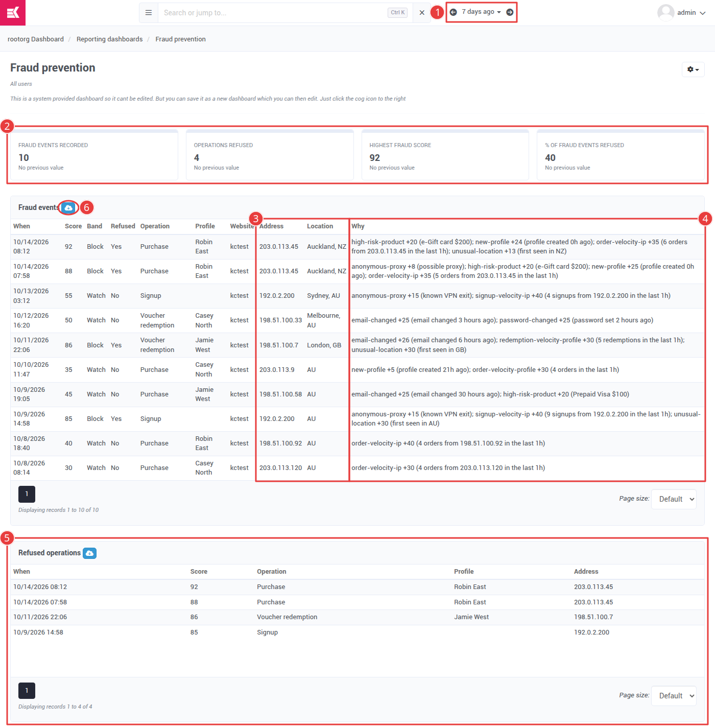The height and width of the screenshot is (728, 715).
Task: Open rootorg Dashboard breadcrumb
Action: click(x=36, y=39)
